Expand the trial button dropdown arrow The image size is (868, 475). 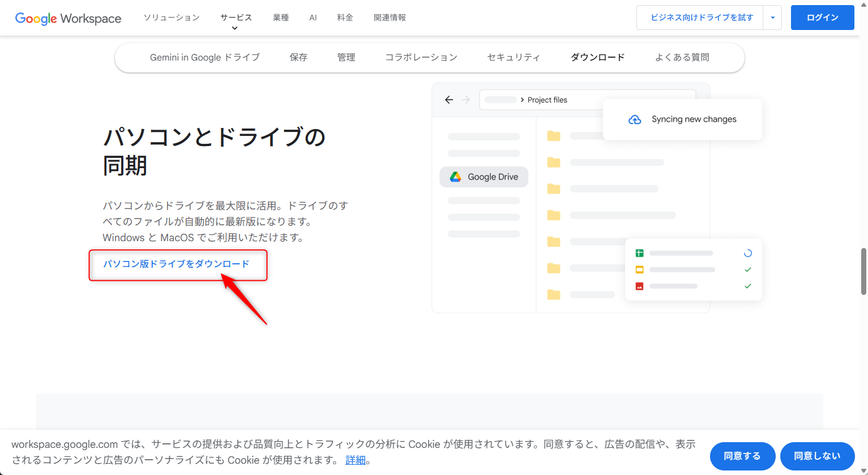click(x=772, y=18)
